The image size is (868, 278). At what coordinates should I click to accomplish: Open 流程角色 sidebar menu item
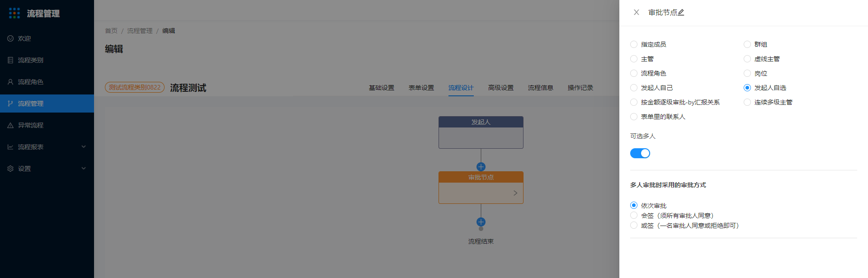pyautogui.click(x=47, y=82)
